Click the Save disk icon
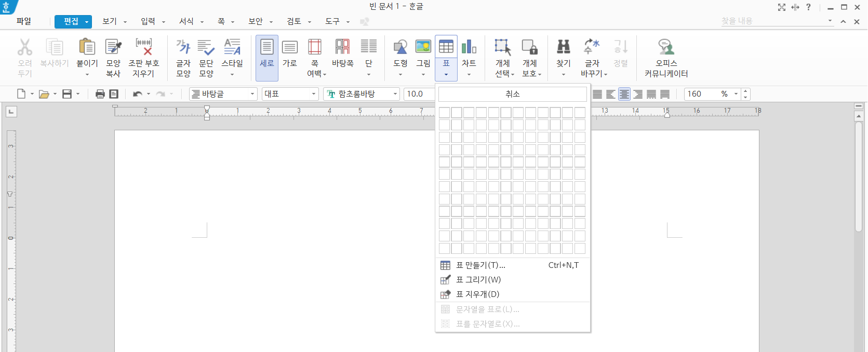 coord(67,94)
